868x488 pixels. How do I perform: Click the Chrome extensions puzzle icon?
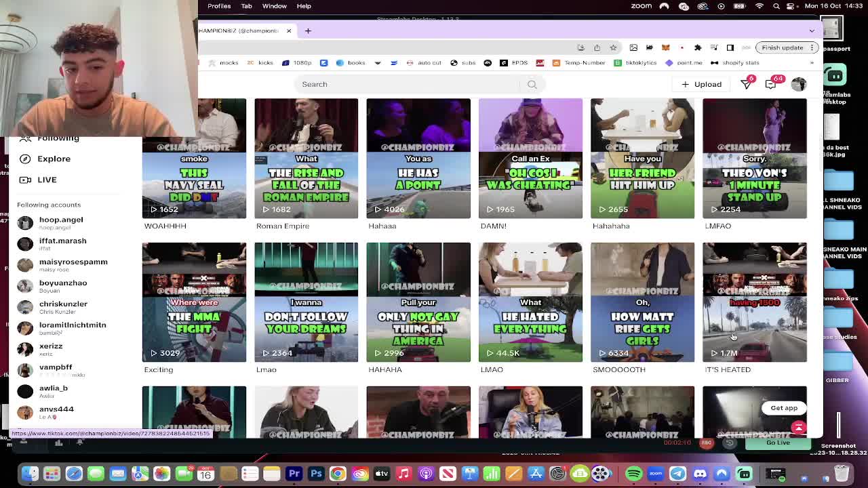click(x=698, y=47)
